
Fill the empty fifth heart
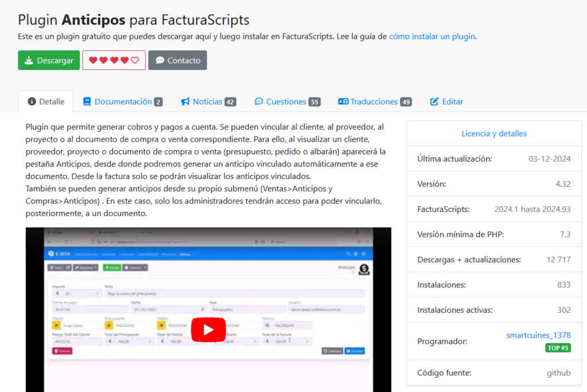pos(134,60)
